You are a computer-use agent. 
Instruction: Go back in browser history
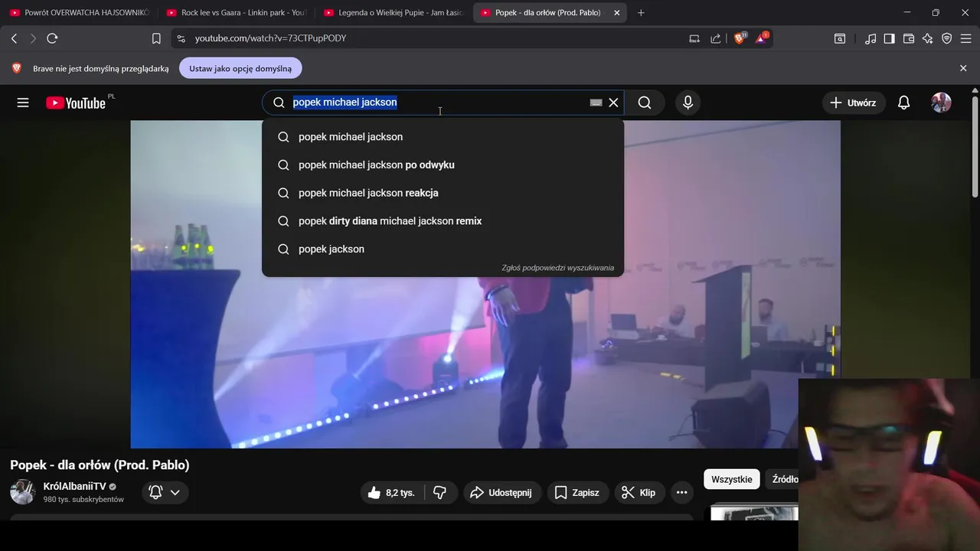[14, 38]
